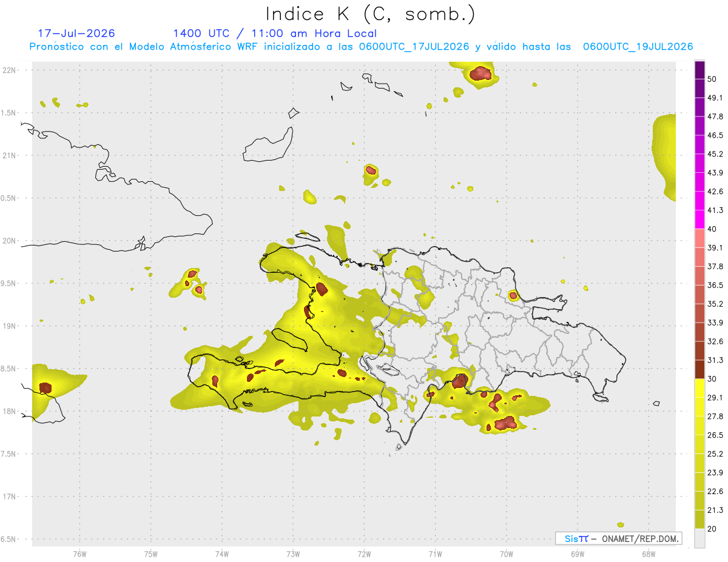This screenshot has width=728, height=562.
Task: Click the '32.6' colorbar label
Action: coord(715,341)
